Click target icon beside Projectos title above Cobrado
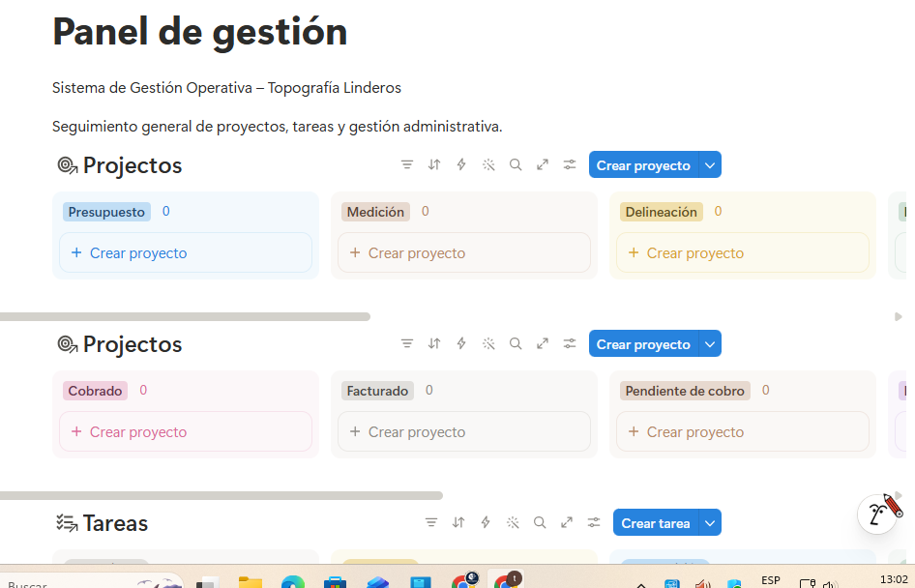Screen dimensions: 915x588 (x=67, y=344)
